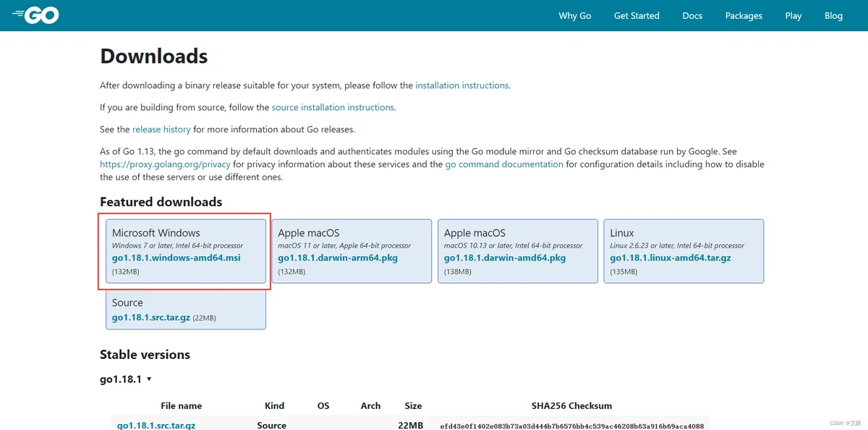Select the Microsoft Windows download card
Screen dimensions: 868x430
point(186,251)
